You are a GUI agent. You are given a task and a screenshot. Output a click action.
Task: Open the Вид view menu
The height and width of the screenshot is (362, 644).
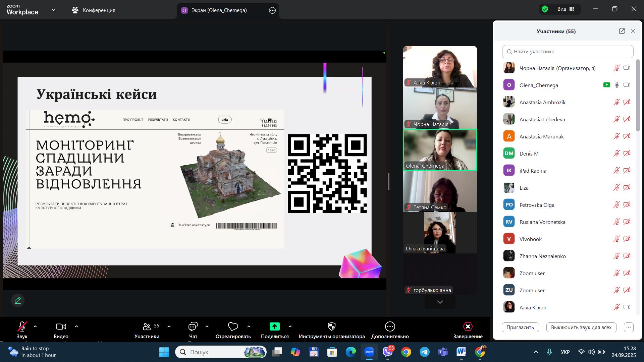(566, 9)
